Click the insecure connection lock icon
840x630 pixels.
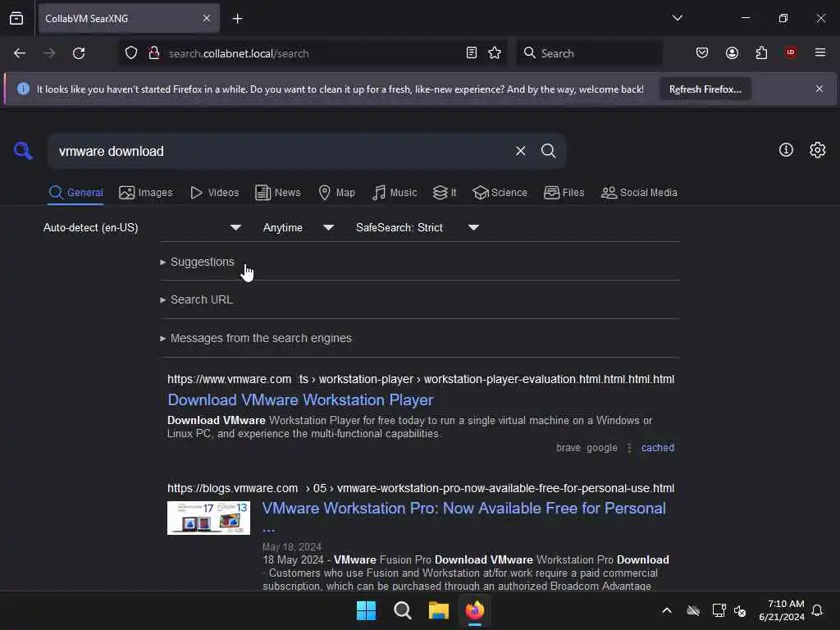(153, 53)
